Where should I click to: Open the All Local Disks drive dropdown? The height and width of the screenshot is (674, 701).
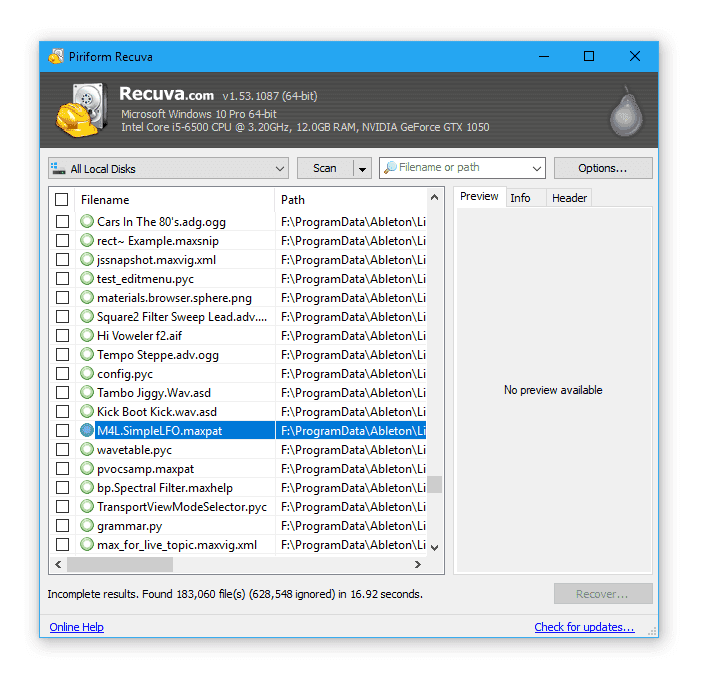coord(168,168)
